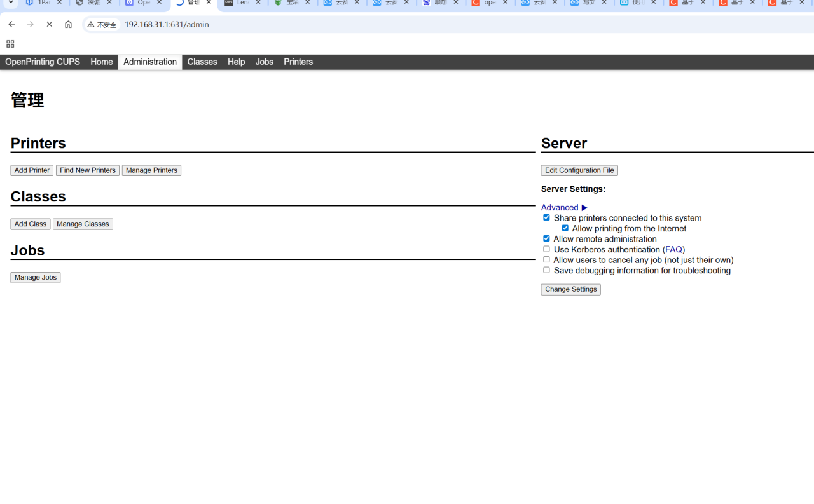This screenshot has width=814, height=504.
Task: Enable Save debugging information for troubleshooting
Action: pos(546,270)
